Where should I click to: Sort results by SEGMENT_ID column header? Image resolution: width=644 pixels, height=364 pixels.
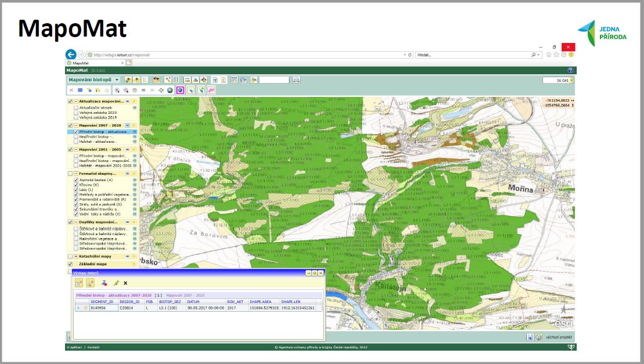[102, 301]
